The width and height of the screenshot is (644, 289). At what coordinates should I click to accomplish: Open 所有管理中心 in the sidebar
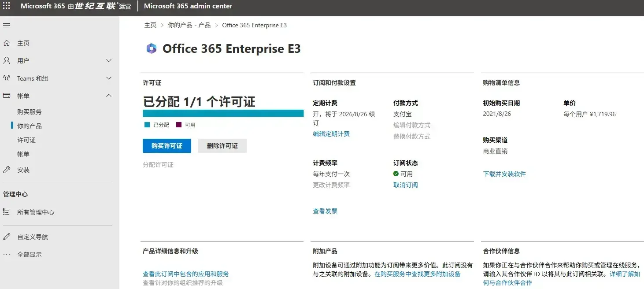36,212
